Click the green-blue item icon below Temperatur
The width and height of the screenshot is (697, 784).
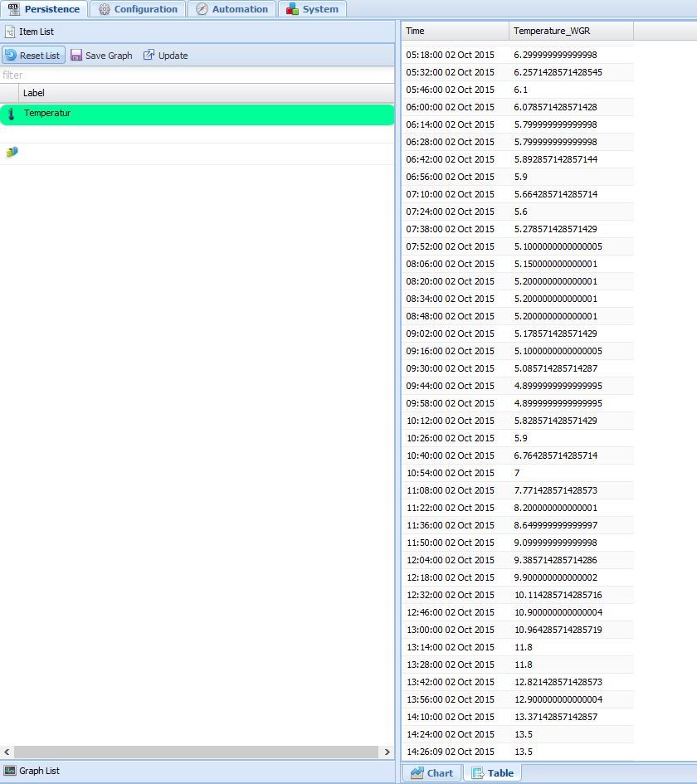click(12, 152)
